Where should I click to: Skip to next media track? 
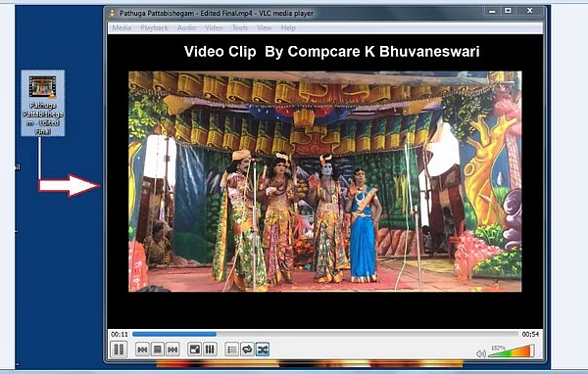click(172, 350)
